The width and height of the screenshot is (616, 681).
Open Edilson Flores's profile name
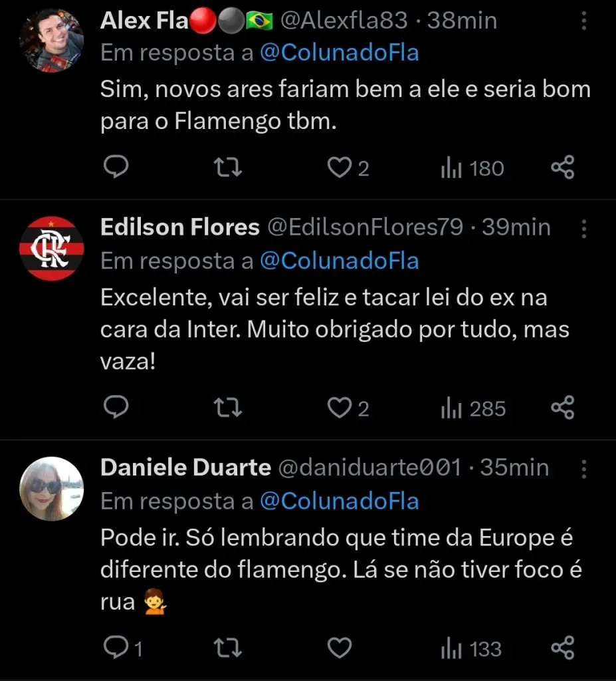tap(179, 227)
